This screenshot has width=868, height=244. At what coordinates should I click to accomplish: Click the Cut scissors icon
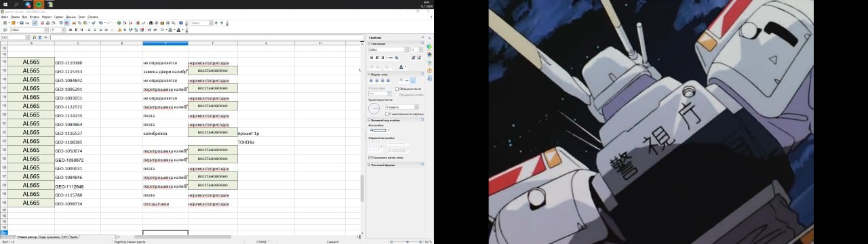[74, 23]
